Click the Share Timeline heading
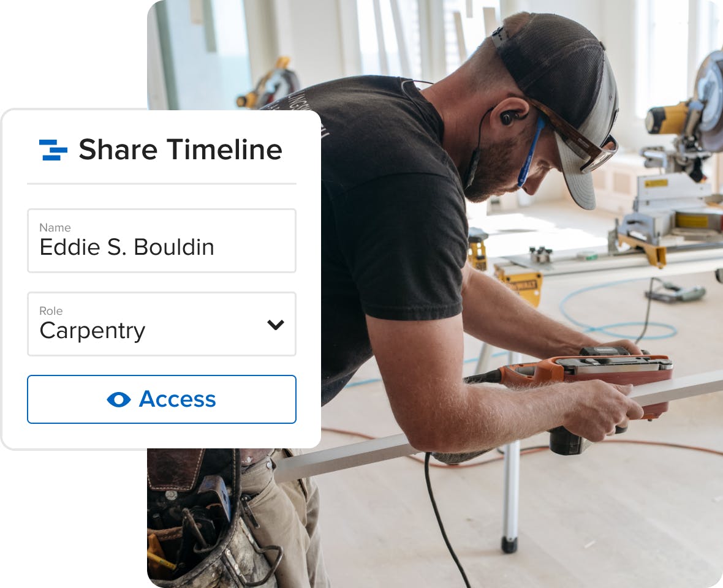723x588 pixels. (180, 150)
